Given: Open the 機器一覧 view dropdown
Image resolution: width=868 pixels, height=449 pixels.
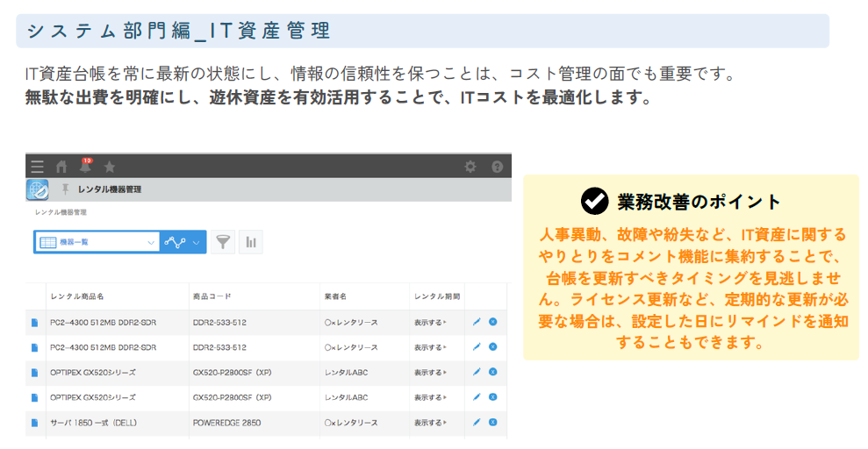Looking at the screenshot, I should point(97,242).
